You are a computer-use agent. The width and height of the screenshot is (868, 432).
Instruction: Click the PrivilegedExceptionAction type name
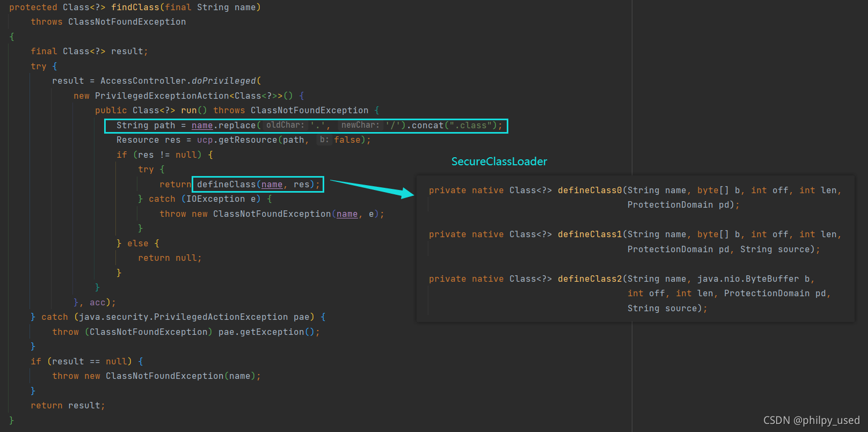[x=162, y=96]
